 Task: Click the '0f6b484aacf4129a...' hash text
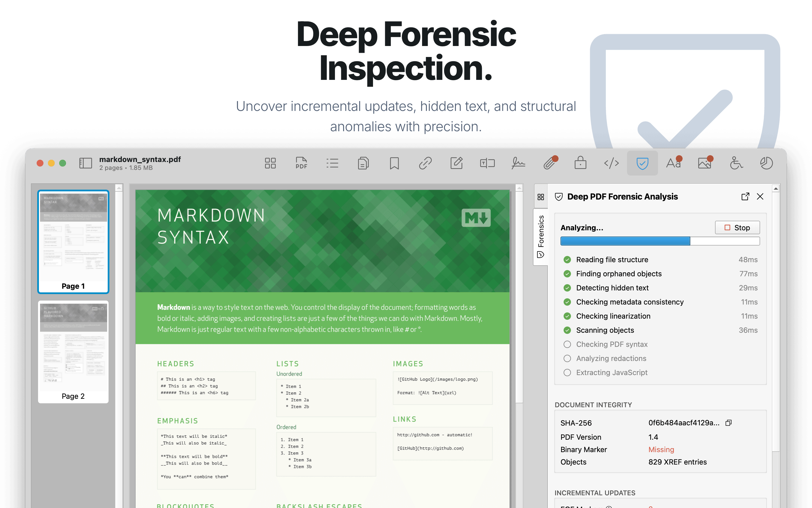[x=684, y=423]
